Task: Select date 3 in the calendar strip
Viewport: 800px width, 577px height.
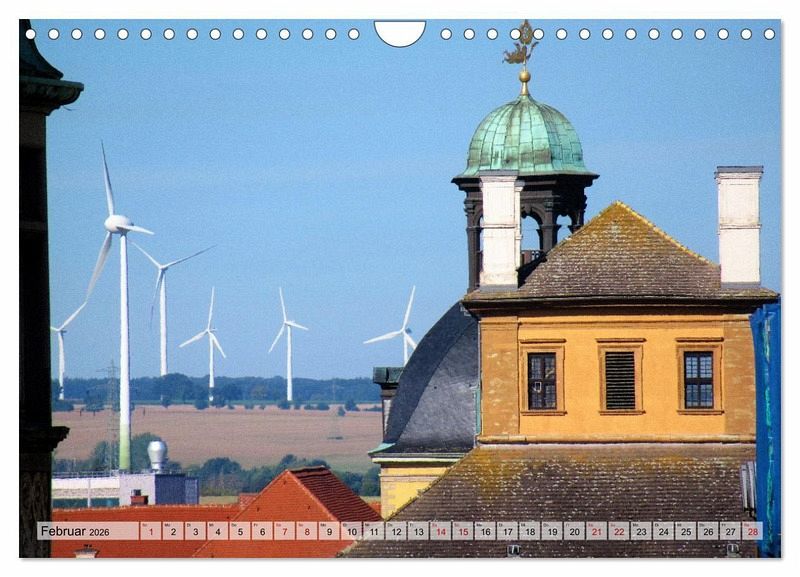Action: [x=195, y=531]
